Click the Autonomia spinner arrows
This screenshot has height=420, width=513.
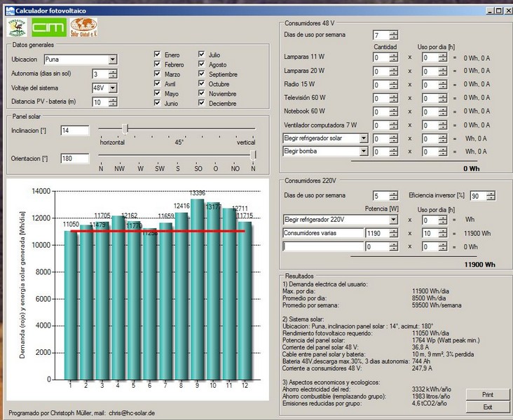(113, 74)
